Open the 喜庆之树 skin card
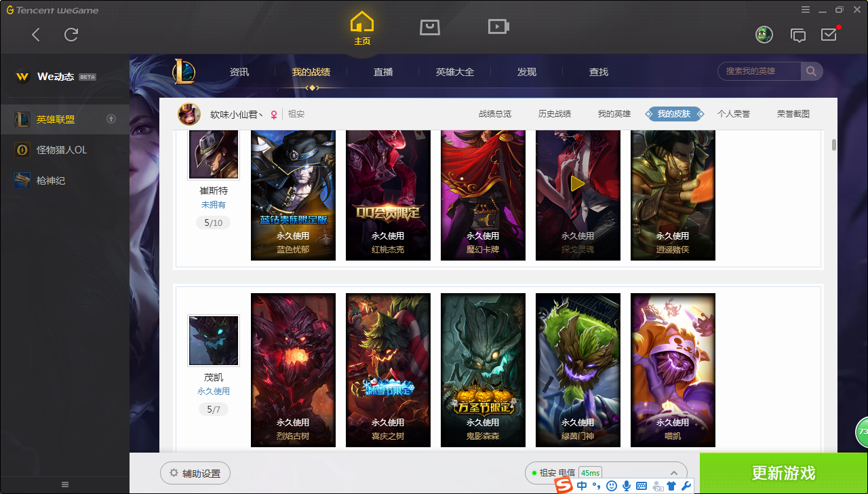Screen dimensions: 868x494 click(x=388, y=370)
